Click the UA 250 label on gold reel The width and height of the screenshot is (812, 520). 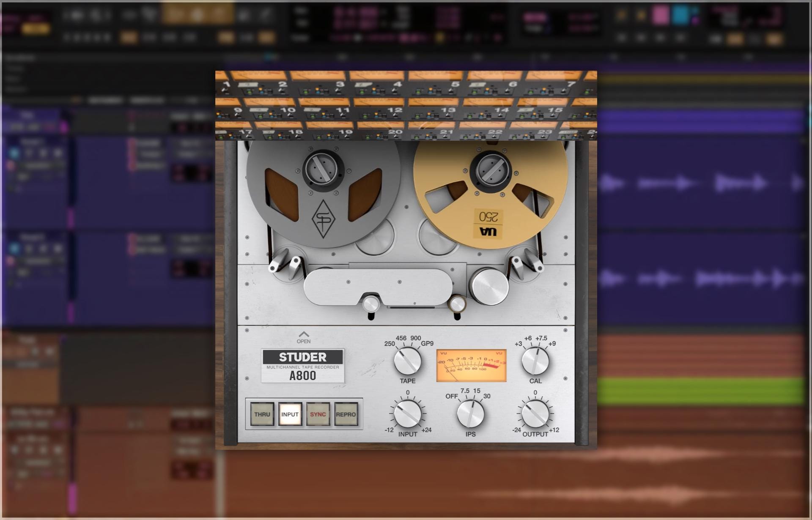(488, 224)
